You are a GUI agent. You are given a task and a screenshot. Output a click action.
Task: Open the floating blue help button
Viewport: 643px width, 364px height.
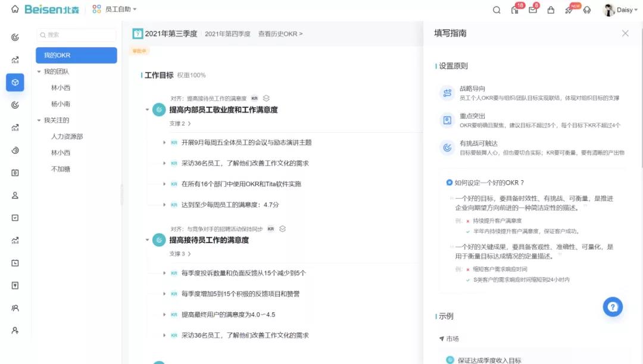point(613,307)
